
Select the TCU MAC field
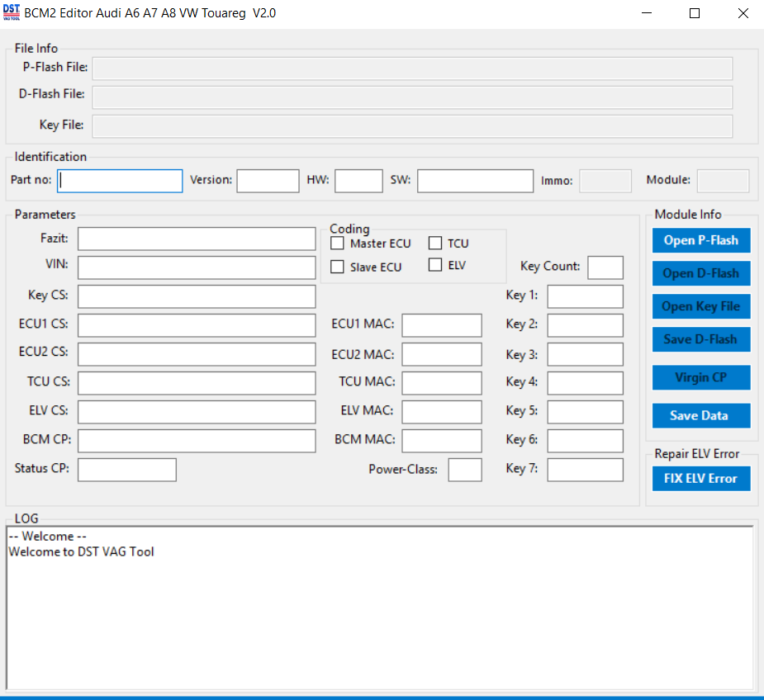442,383
